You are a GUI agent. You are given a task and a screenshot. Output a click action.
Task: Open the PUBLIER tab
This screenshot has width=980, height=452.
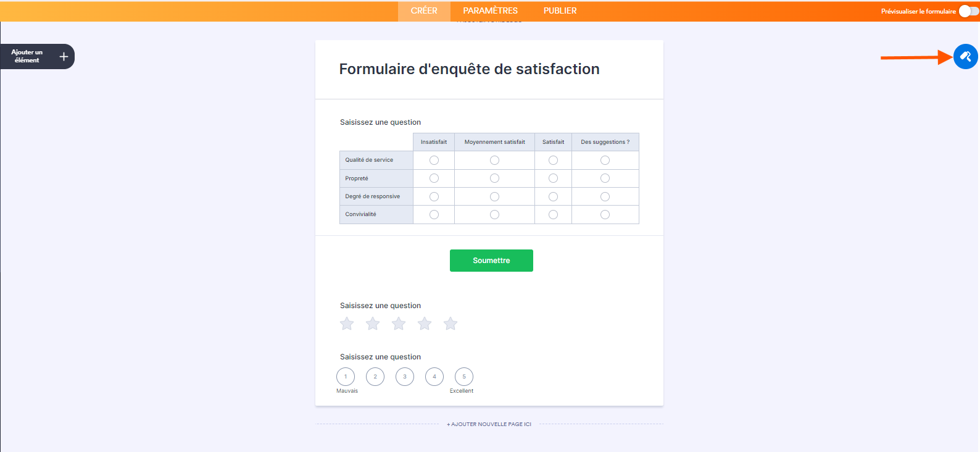(559, 10)
